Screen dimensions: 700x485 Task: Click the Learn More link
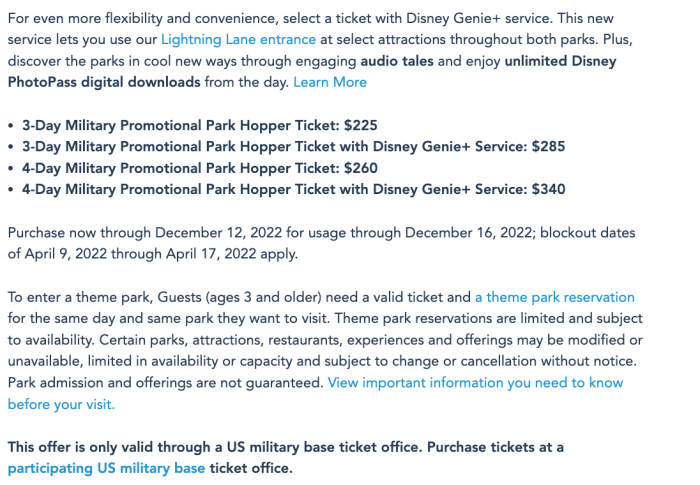(329, 82)
